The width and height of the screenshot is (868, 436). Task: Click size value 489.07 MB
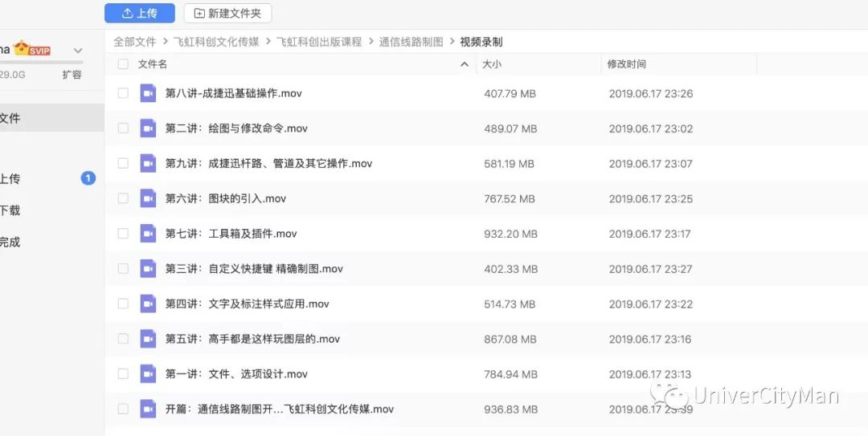[x=510, y=129]
